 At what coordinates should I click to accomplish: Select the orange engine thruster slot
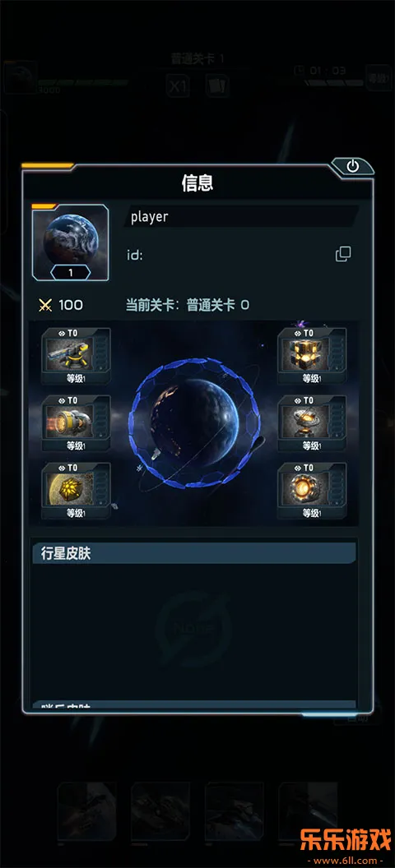point(76,423)
